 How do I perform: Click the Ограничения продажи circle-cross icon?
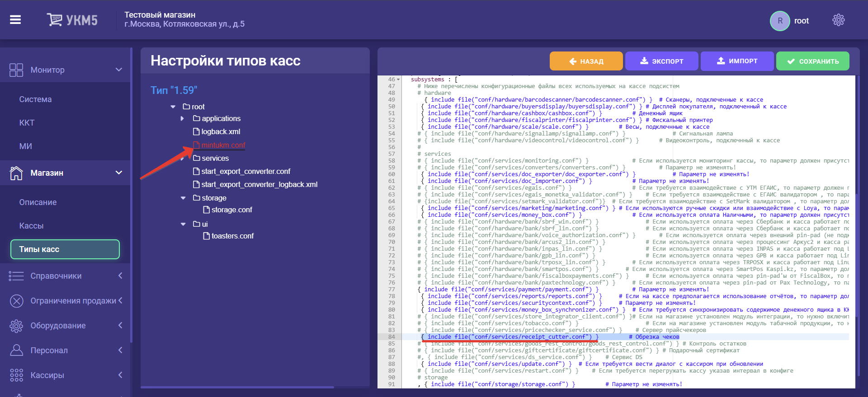point(17,301)
